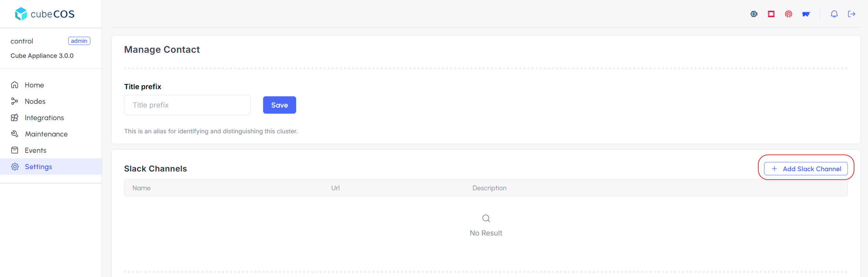Click the Manage Contact heading
This screenshot has width=868, height=277.
[x=162, y=49]
